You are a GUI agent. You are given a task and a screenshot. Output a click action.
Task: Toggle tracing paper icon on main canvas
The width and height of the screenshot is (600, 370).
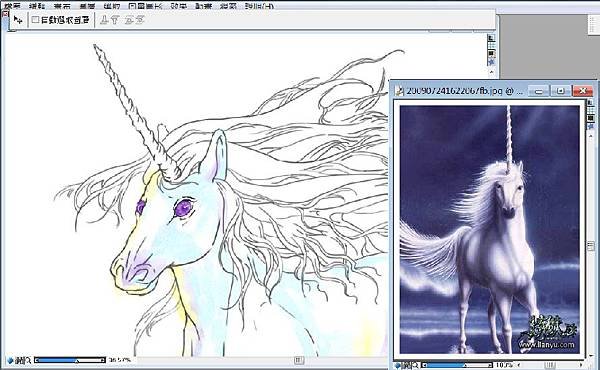click(x=491, y=37)
